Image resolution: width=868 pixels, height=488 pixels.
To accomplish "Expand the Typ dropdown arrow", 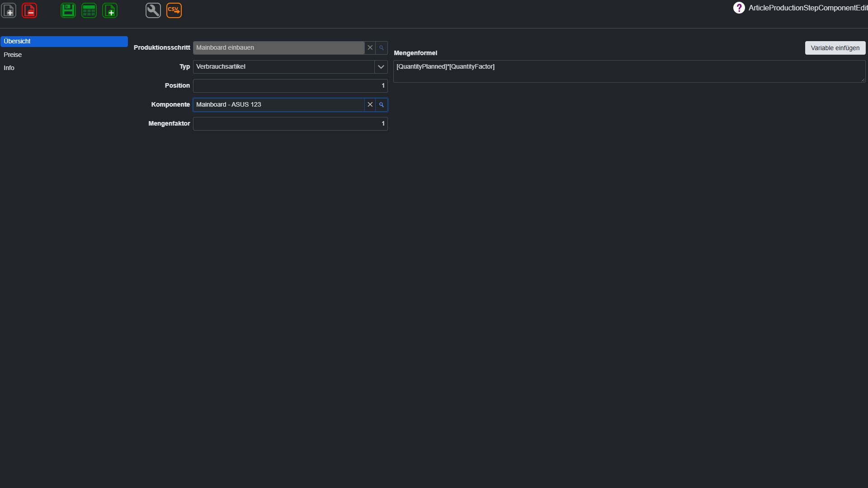I will tap(381, 67).
